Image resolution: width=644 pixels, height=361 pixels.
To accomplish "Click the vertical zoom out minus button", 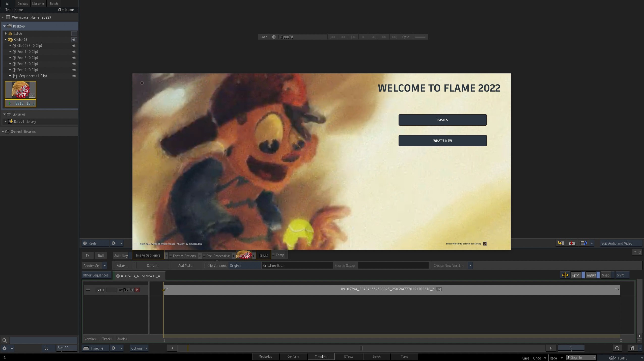I will click(x=639, y=341).
